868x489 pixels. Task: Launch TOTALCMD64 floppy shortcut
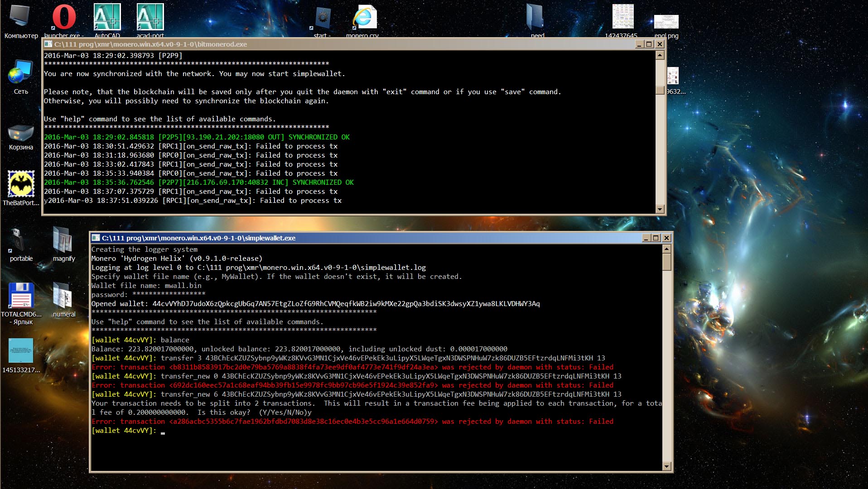(x=21, y=303)
